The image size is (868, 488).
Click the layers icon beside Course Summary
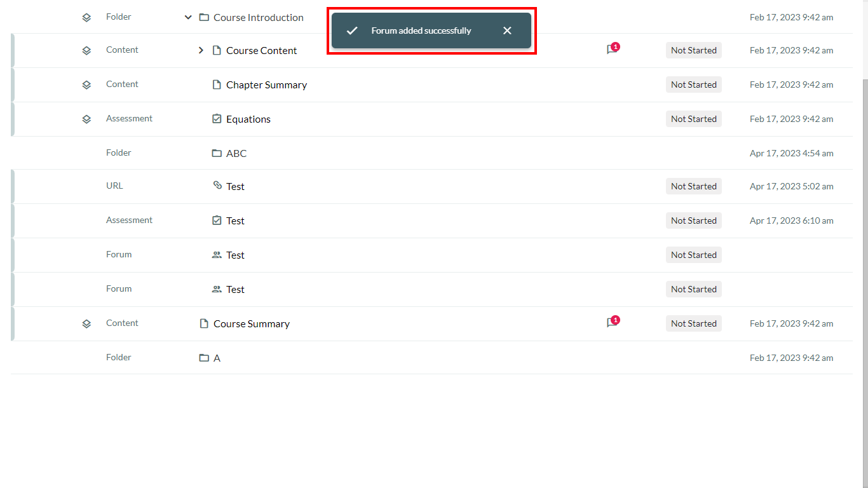pos(86,323)
